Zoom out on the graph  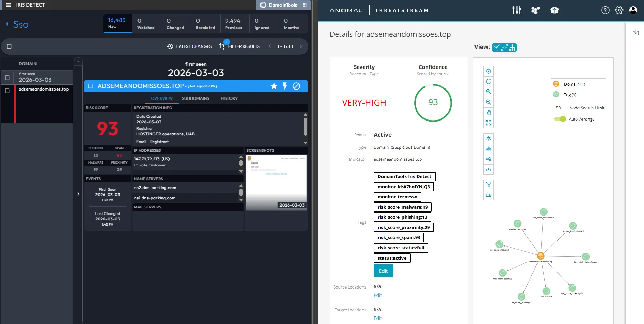[489, 102]
